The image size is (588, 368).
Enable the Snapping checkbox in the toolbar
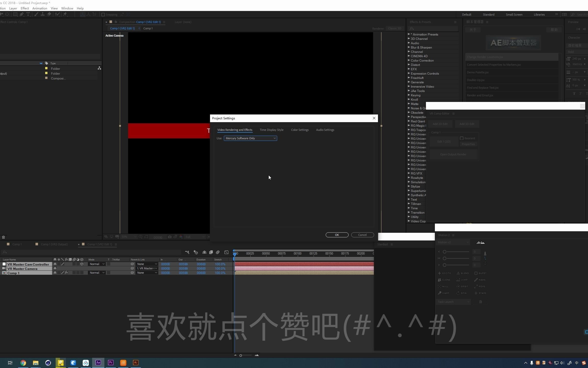103,15
